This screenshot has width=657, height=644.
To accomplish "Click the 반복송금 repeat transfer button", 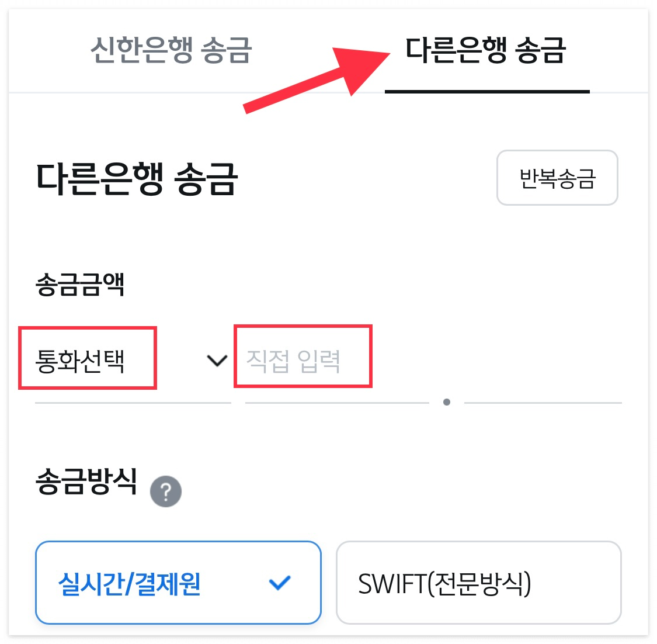I will [x=557, y=178].
